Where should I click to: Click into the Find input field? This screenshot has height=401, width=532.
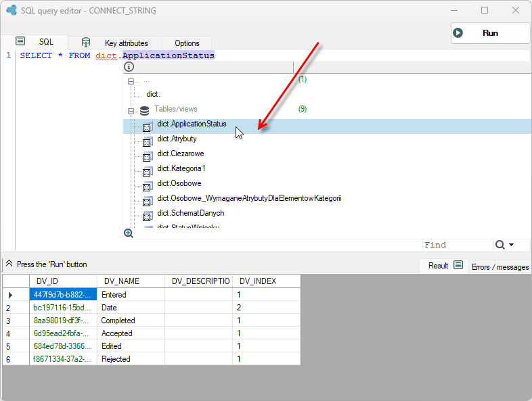coord(457,245)
